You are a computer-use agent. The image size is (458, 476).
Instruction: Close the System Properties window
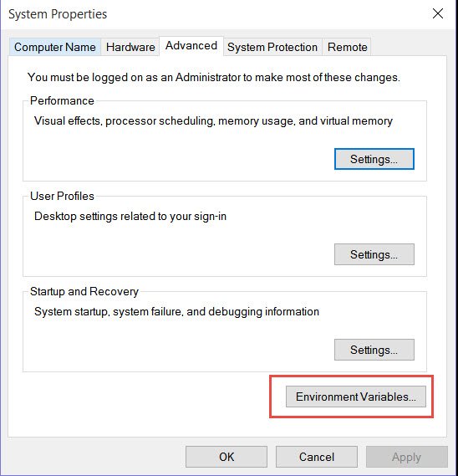point(438,13)
